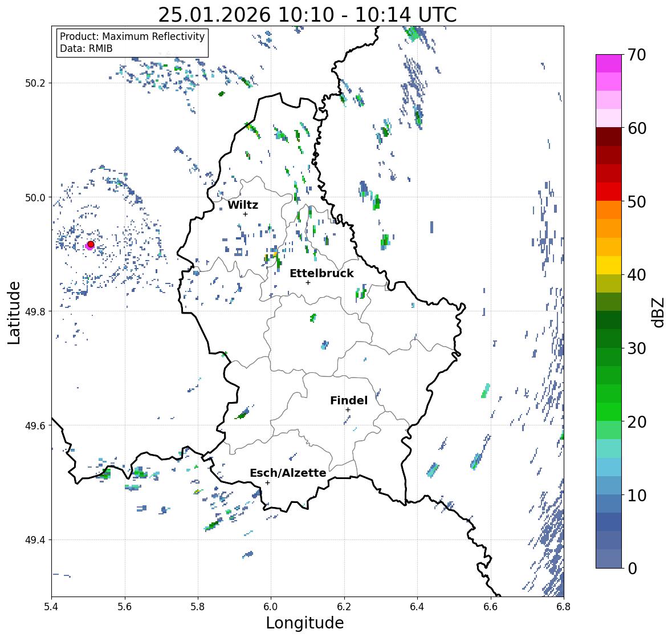The width and height of the screenshot is (672, 637).
Task: Click the Latitude axis title
Action: pyautogui.click(x=13, y=313)
